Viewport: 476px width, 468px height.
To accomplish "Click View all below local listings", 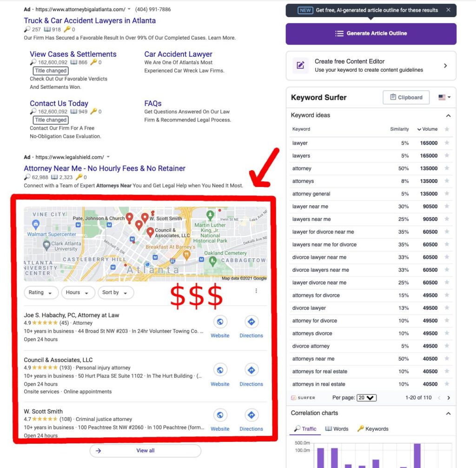I will pyautogui.click(x=145, y=450).
